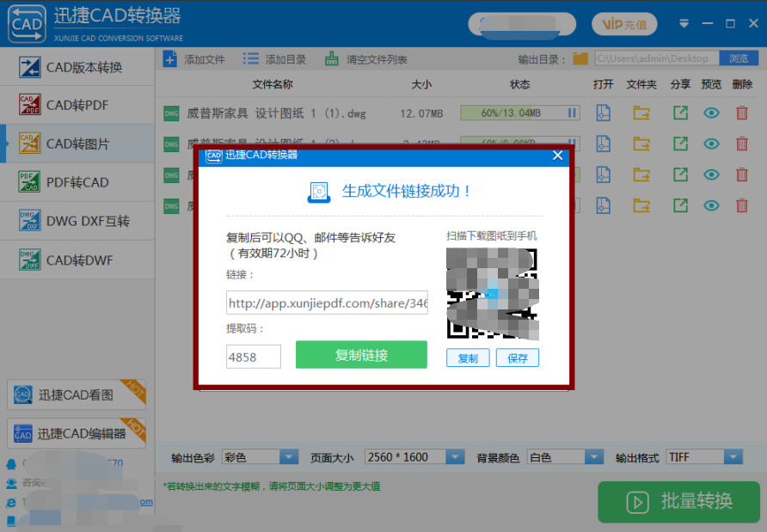Click the 提取码 field showing 4858
Image resolution: width=767 pixels, height=532 pixels.
(254, 357)
